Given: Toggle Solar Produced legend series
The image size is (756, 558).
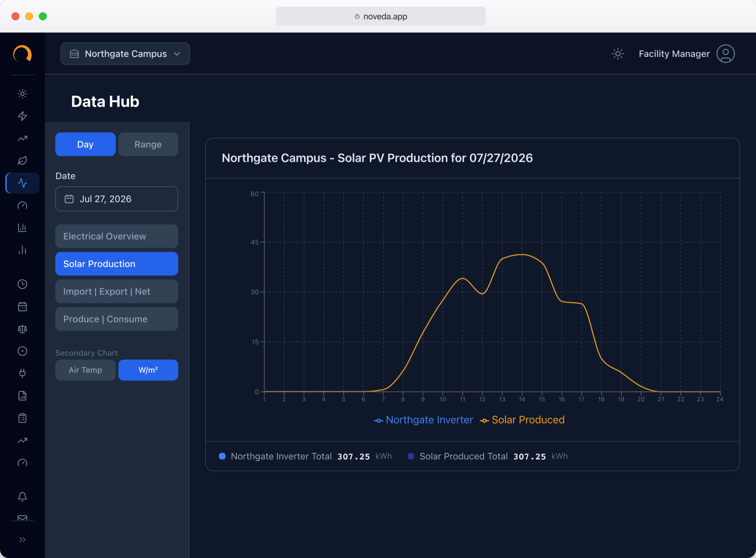Looking at the screenshot, I should point(522,420).
